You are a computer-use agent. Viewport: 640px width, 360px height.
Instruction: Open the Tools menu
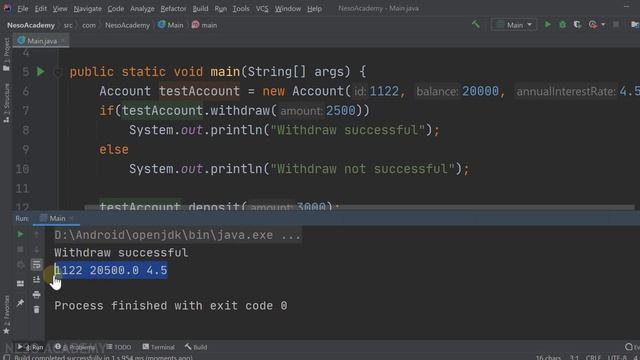pos(241,9)
